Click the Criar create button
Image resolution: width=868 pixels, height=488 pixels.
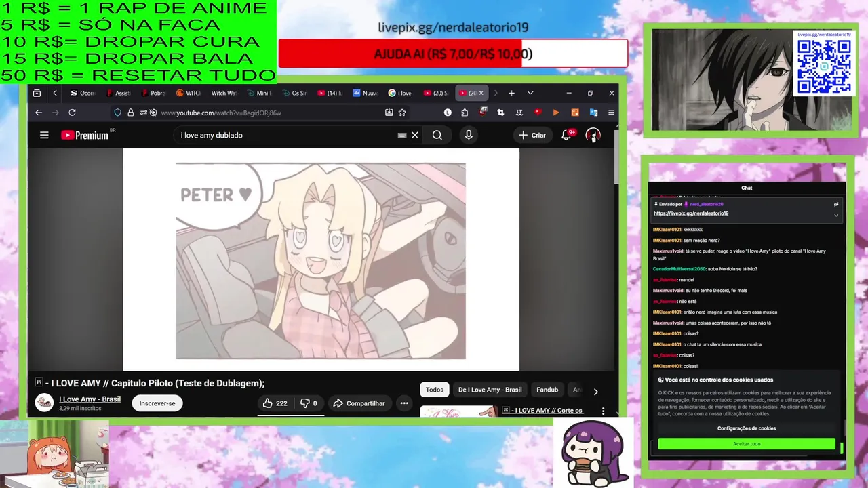[532, 135]
